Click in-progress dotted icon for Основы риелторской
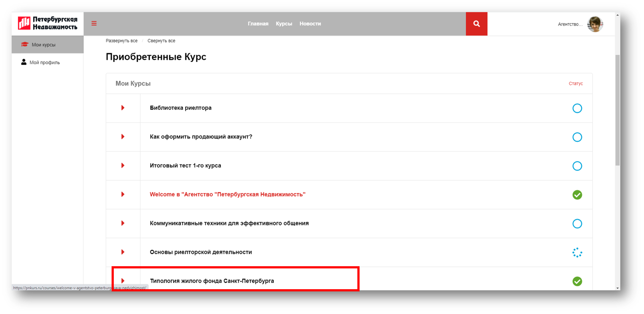 tap(577, 252)
